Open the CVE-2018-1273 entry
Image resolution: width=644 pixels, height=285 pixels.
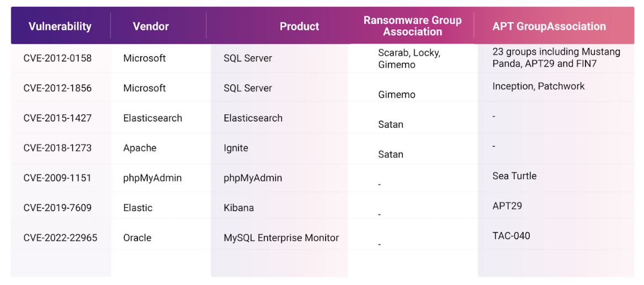[57, 148]
